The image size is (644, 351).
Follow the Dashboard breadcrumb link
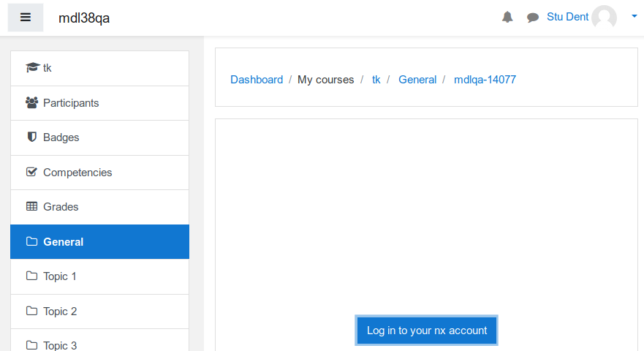(x=257, y=79)
